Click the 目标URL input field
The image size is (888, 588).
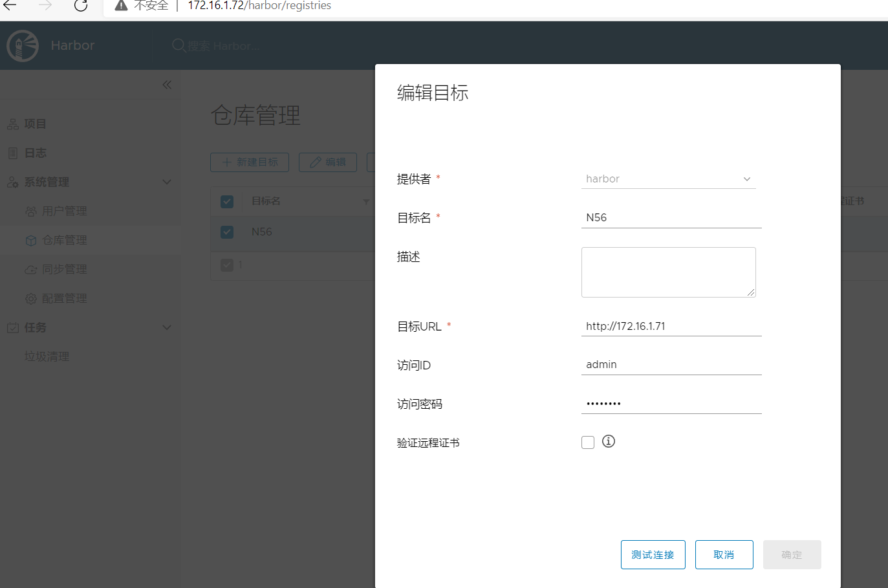pyautogui.click(x=671, y=326)
